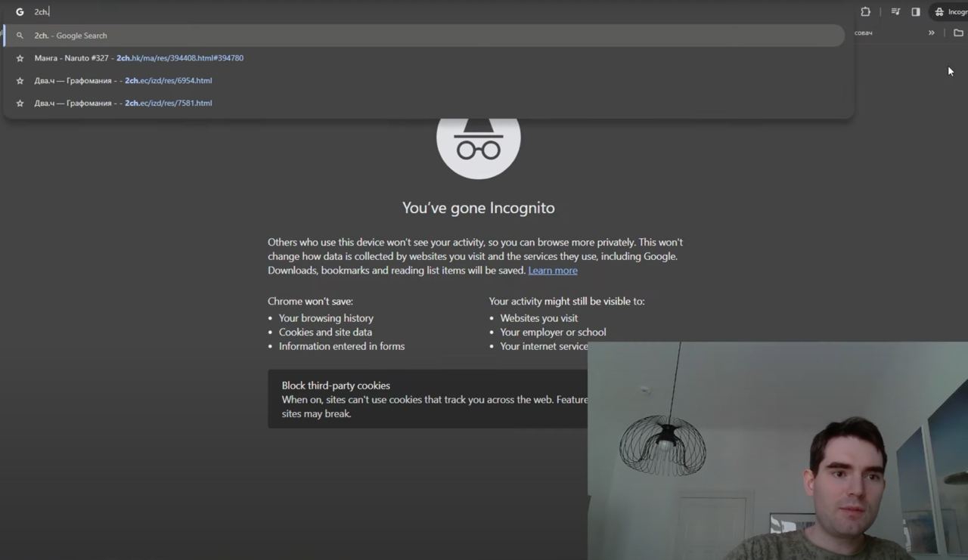Click 'Websites you visit' list item

[x=538, y=318]
